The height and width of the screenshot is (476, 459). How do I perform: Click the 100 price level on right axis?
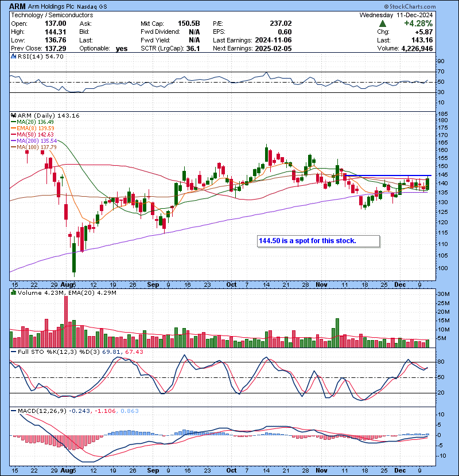[443, 268]
